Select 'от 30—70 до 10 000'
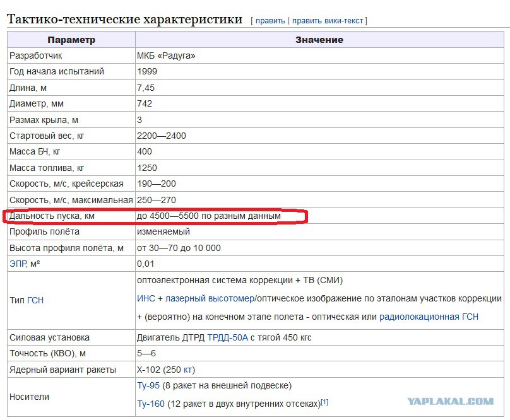510x420 pixels. click(179, 248)
